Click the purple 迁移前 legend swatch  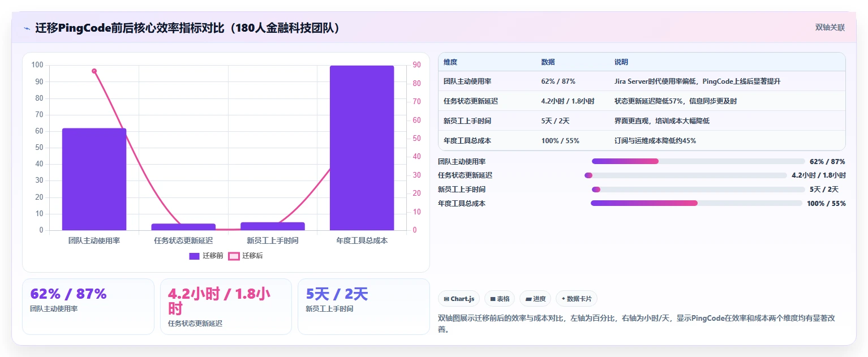click(194, 256)
